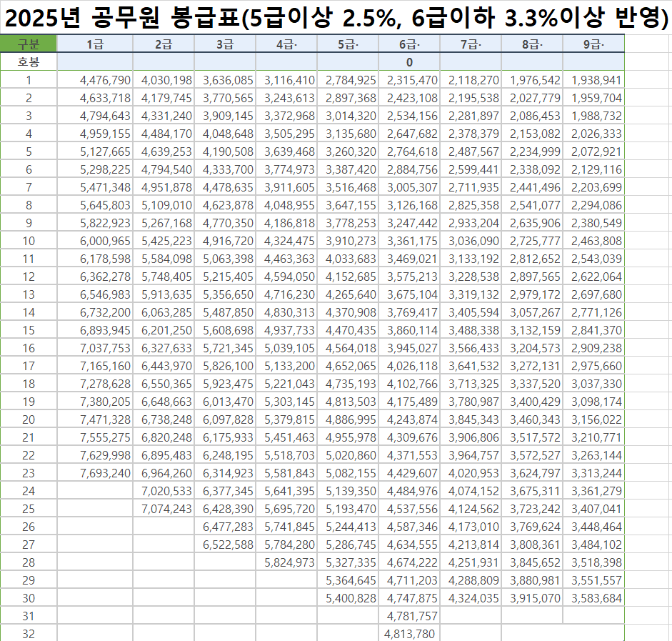Select row label 32 in 호봉 column
The width and height of the screenshot is (672, 641).
coord(29,633)
